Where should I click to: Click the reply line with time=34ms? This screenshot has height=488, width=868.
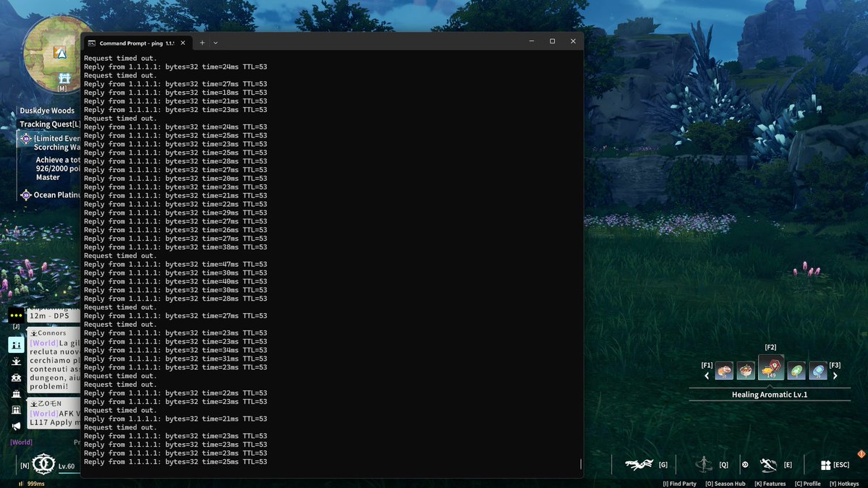[x=176, y=350]
